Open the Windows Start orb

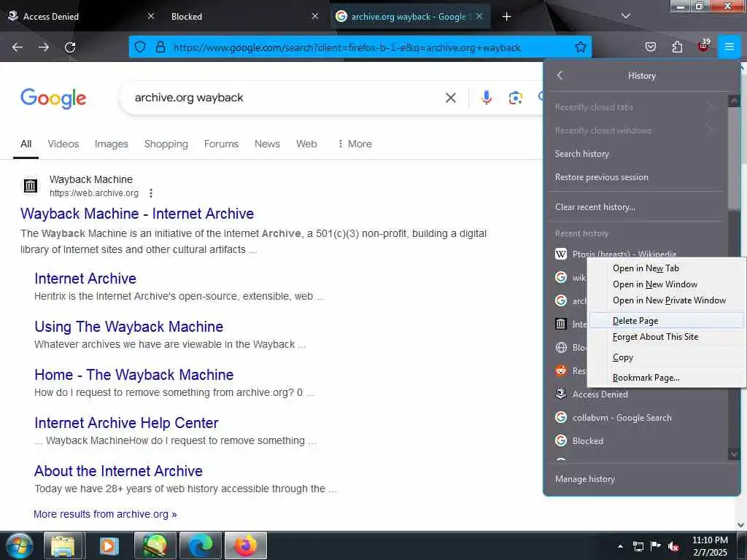click(20, 545)
